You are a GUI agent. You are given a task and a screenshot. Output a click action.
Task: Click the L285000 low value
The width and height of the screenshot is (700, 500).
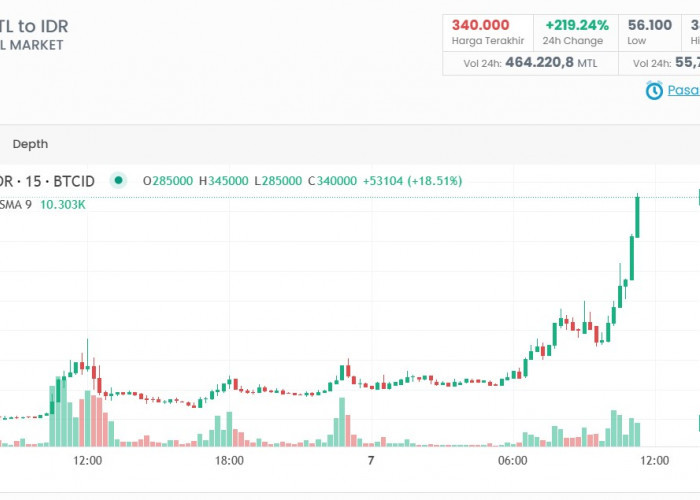tap(278, 181)
